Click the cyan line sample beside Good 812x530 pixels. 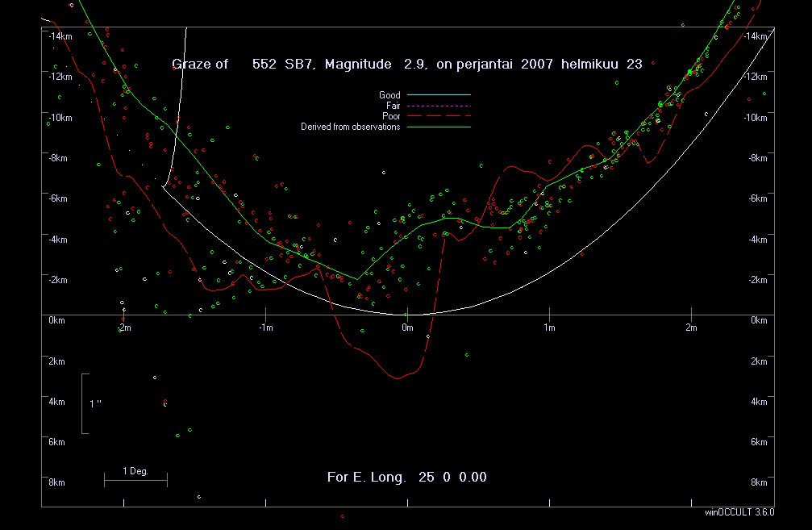click(439, 95)
